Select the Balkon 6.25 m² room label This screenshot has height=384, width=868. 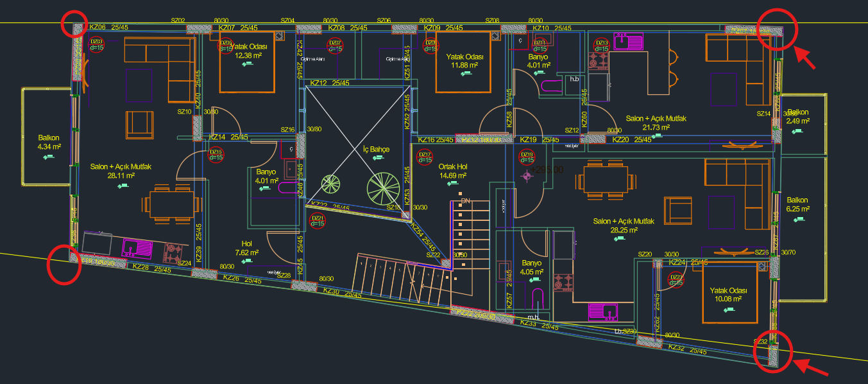click(797, 204)
